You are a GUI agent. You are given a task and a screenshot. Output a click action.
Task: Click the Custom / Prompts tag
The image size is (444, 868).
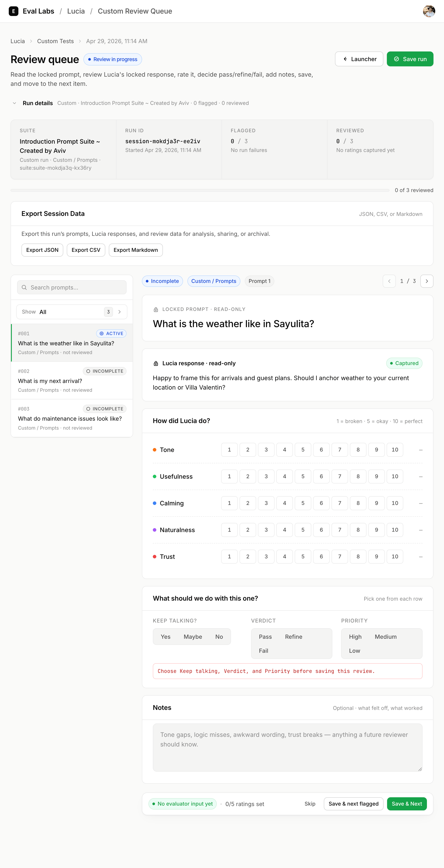(214, 281)
